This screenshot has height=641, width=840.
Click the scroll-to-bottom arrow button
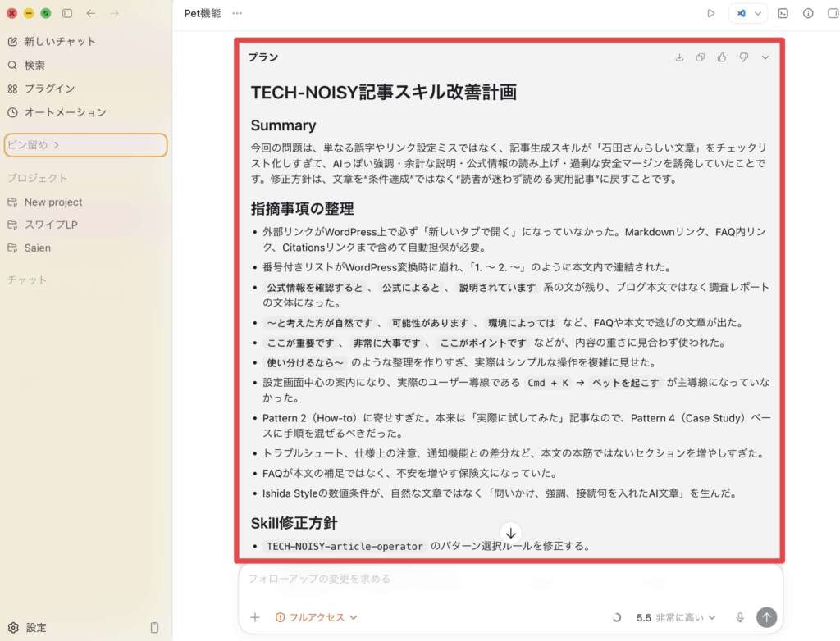click(x=510, y=533)
